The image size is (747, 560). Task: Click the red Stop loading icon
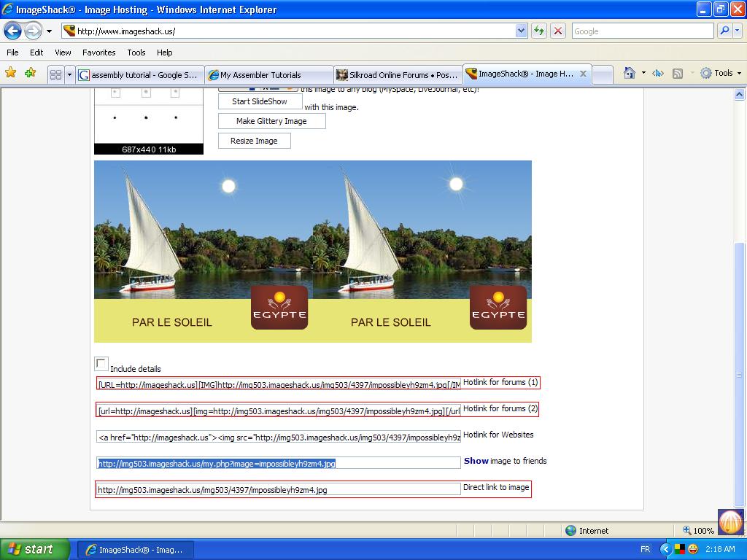pos(558,31)
